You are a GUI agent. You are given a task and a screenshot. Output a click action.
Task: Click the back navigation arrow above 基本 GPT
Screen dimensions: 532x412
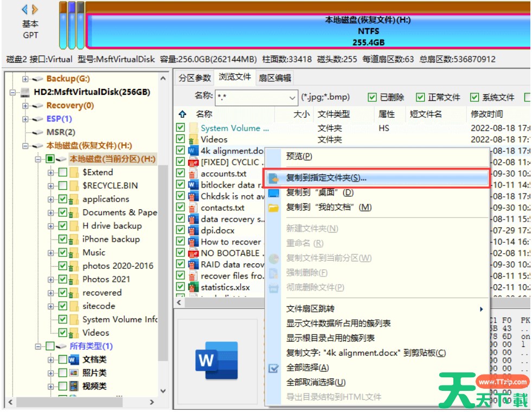tap(25, 10)
